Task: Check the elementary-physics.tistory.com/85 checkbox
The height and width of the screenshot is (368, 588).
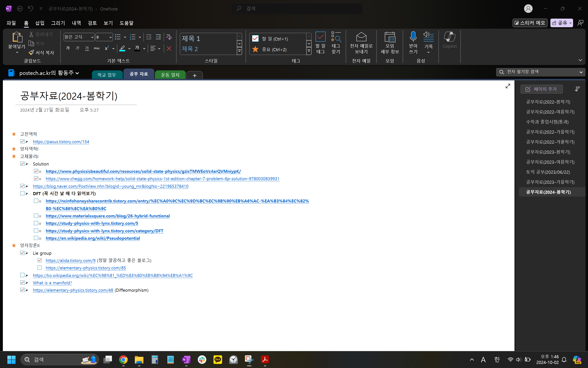Action: click(40, 268)
